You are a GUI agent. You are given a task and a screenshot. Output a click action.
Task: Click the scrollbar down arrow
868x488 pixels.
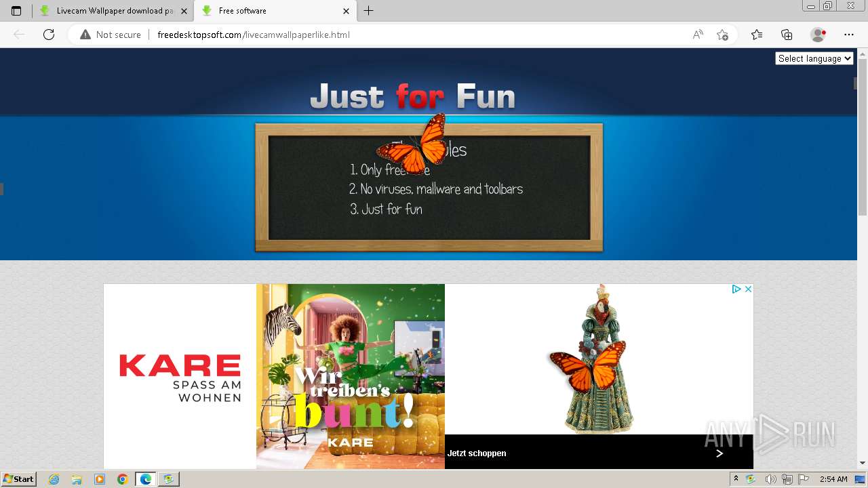point(863,463)
